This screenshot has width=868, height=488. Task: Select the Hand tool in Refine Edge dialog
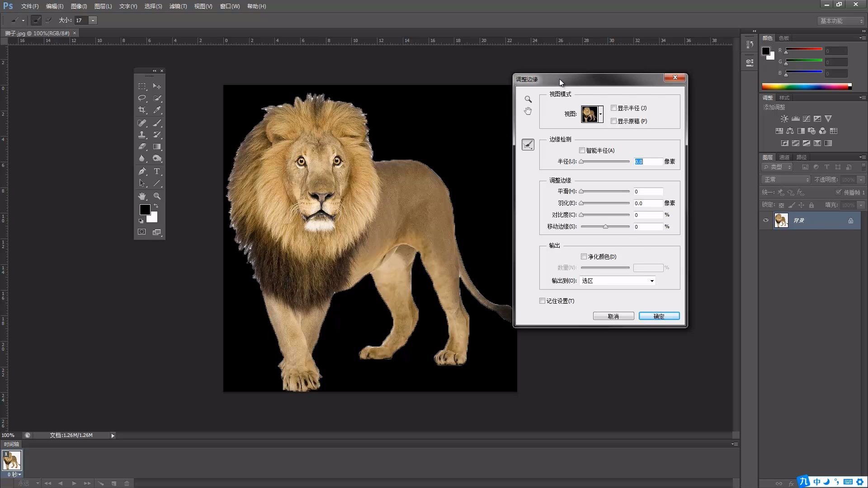[528, 111]
